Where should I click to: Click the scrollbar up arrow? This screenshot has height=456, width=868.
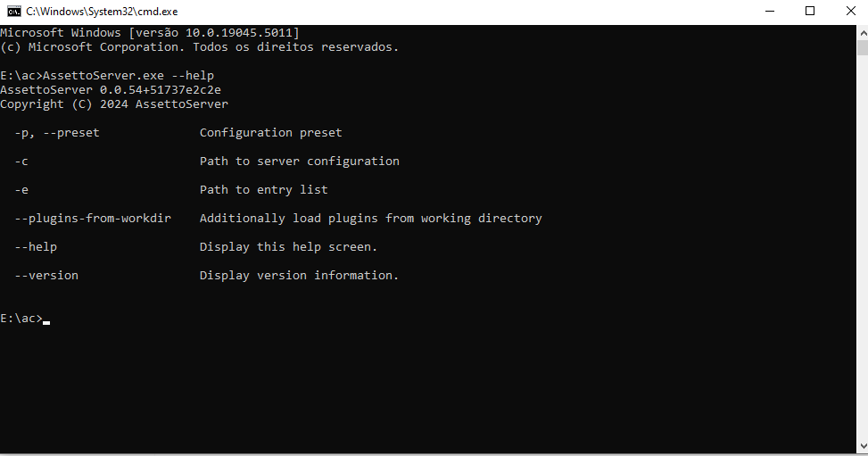863,33
